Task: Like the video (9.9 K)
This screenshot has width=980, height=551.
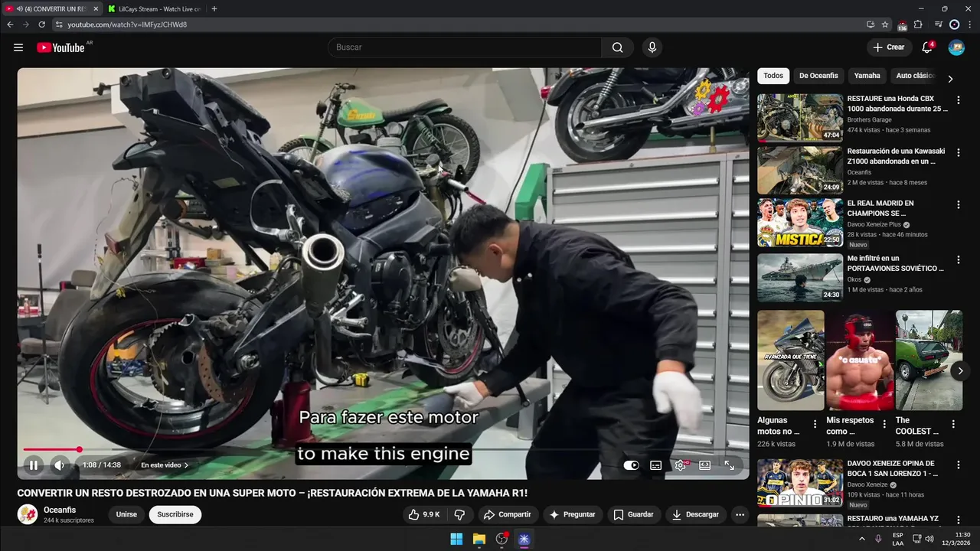Action: click(425, 514)
